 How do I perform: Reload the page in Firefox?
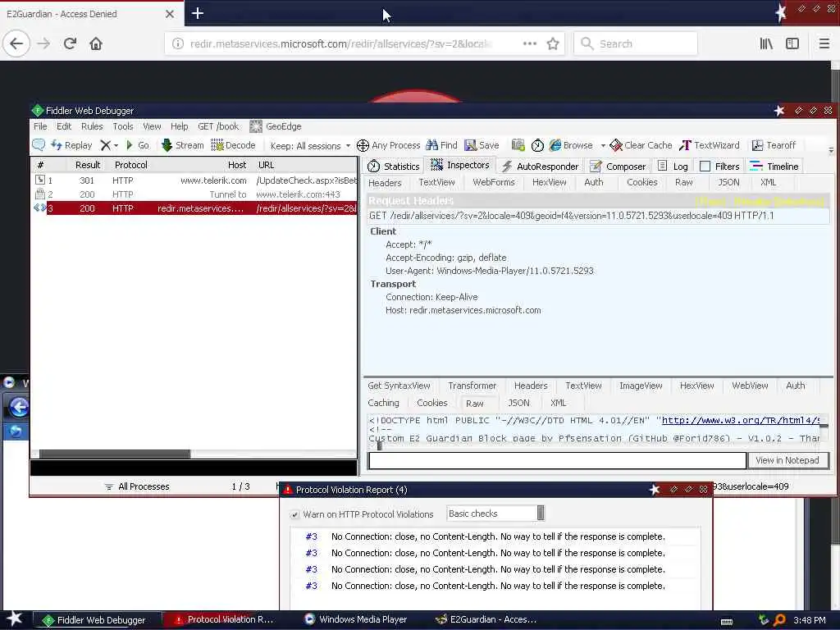tap(70, 43)
